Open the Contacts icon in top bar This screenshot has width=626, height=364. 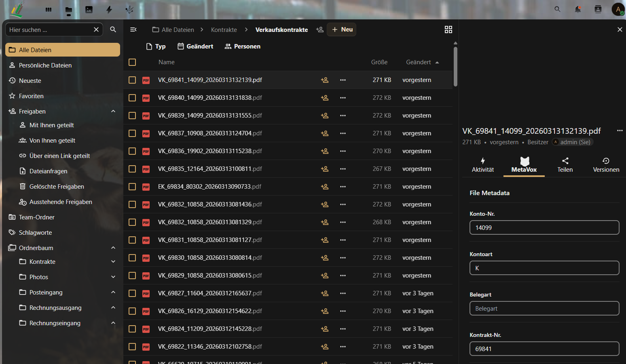598,9
